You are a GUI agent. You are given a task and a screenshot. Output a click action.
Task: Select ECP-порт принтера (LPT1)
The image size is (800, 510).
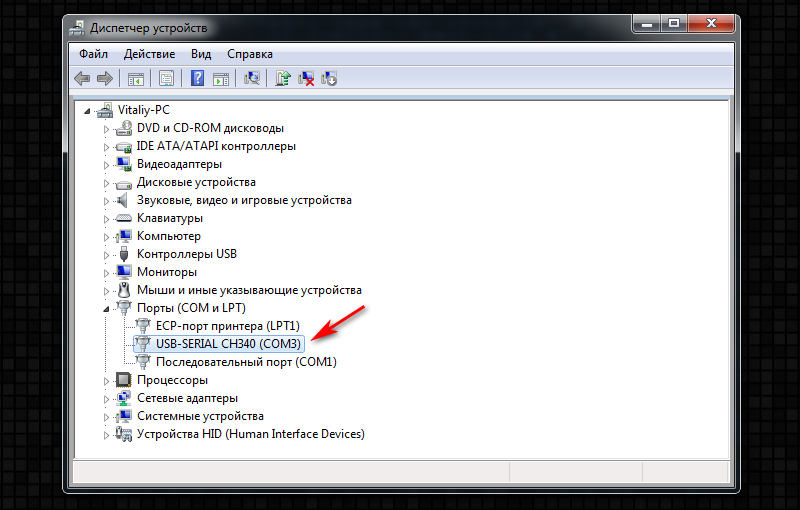click(x=228, y=326)
